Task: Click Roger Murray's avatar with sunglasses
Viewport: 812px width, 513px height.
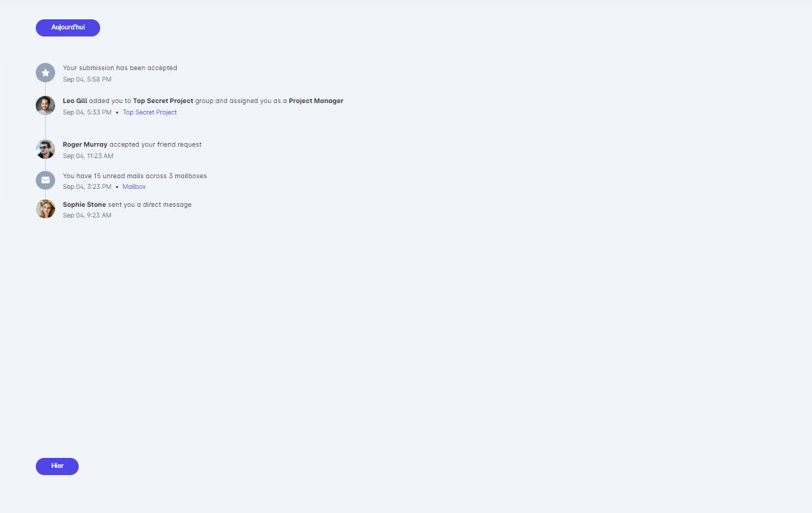Action: coord(45,149)
